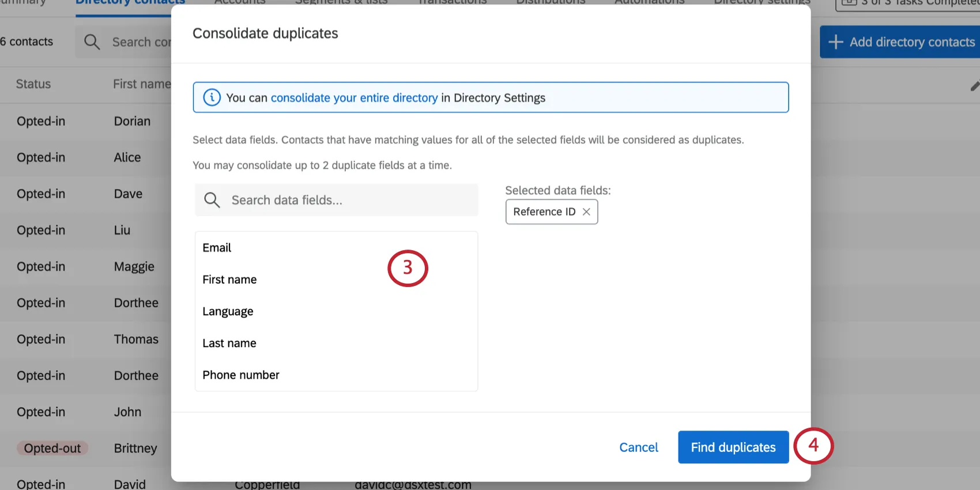This screenshot has width=980, height=490.
Task: Cancel the Consolidate duplicates dialog
Action: [x=638, y=447]
